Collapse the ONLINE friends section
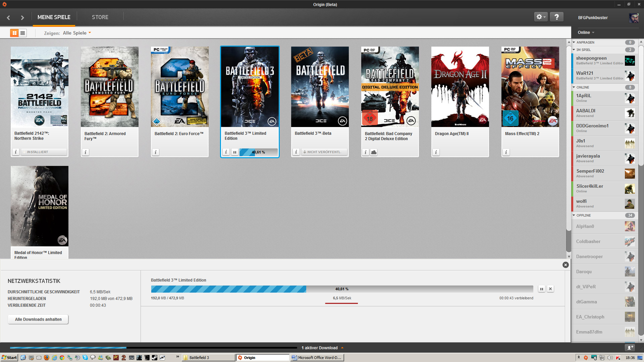644x362 pixels. pos(574,87)
